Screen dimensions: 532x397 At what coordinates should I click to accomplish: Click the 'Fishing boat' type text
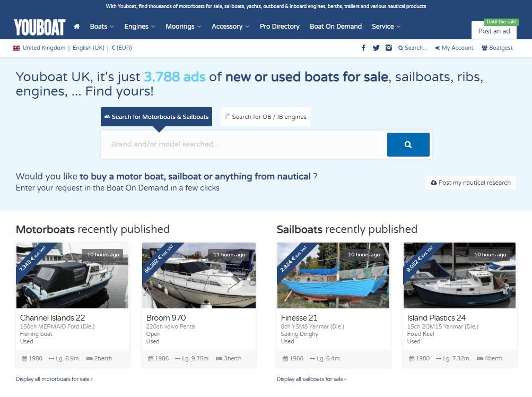(x=36, y=334)
